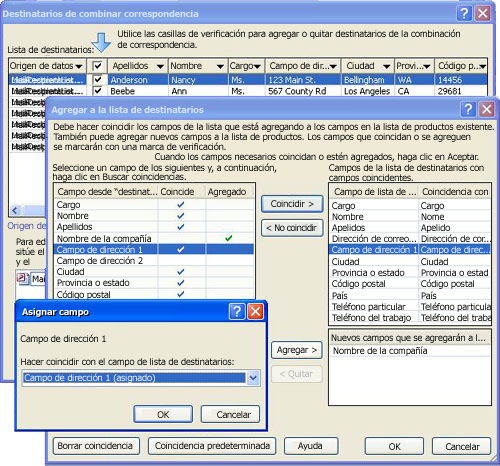The width and height of the screenshot is (500, 466).
Task: Click the Access file icon in the background window
Action: click(x=22, y=278)
